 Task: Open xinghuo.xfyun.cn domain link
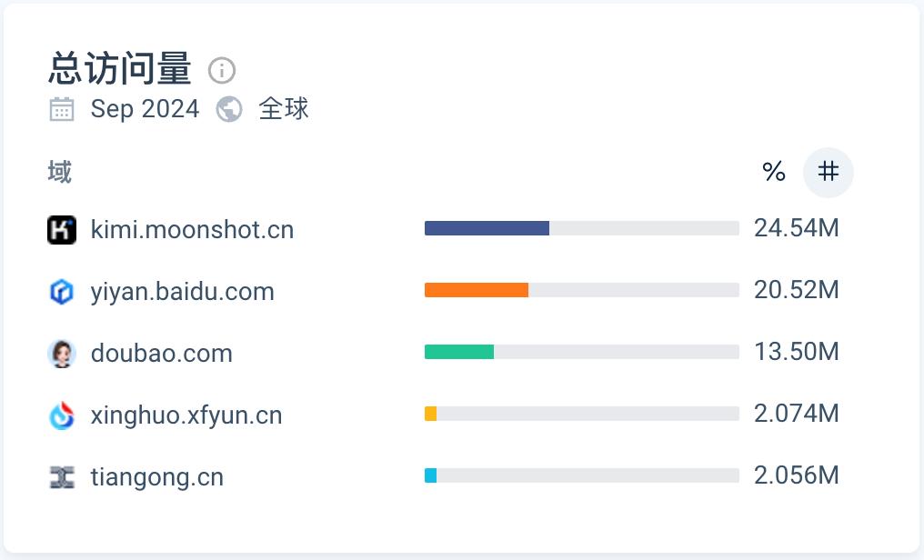point(186,415)
